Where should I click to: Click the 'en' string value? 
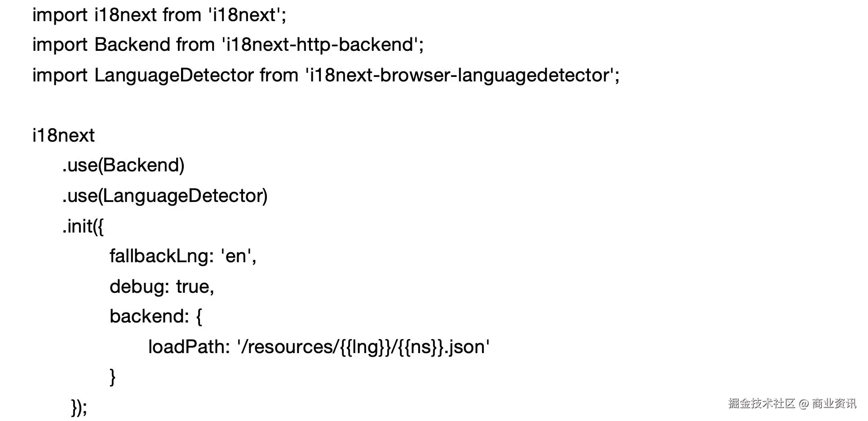[236, 256]
